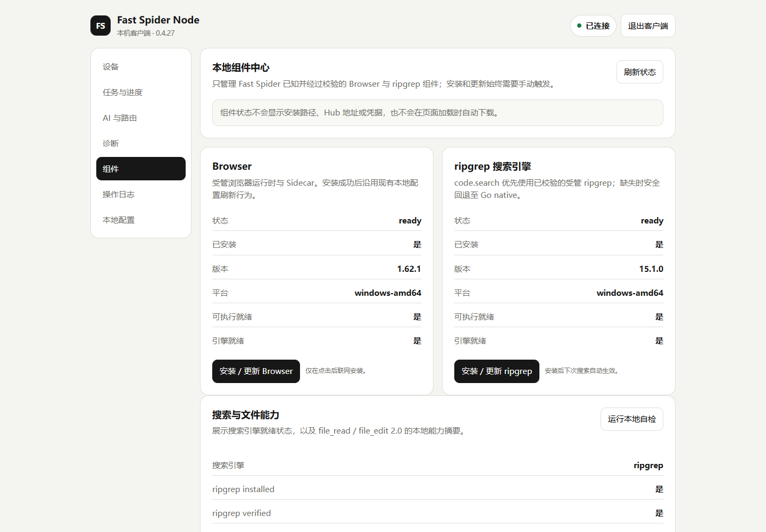Select the active 组件 sidebar item
This screenshot has height=532, width=766.
141,169
